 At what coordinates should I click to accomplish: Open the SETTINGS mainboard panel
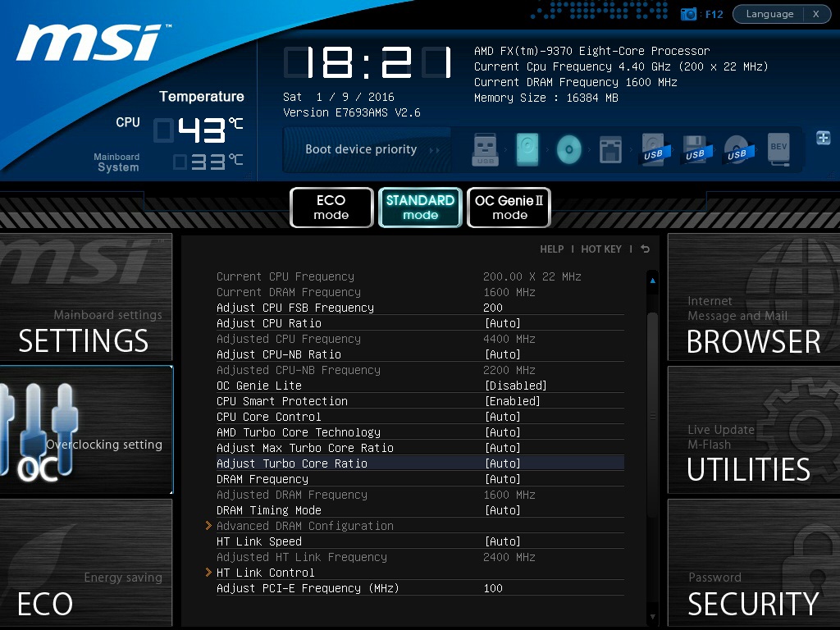(86, 297)
